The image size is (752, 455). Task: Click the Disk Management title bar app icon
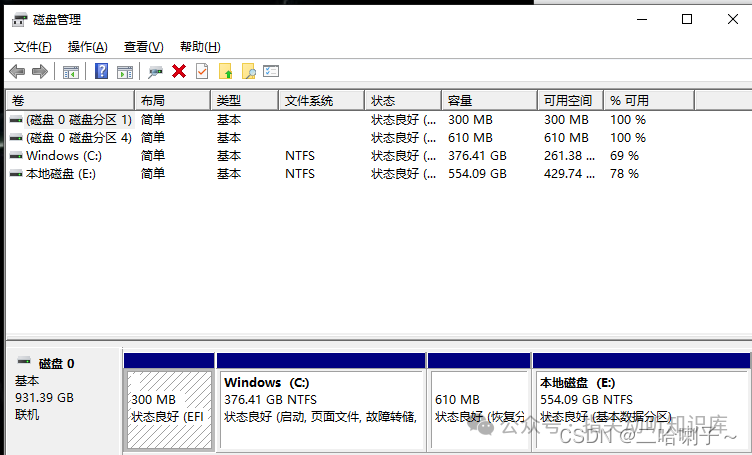click(x=19, y=20)
